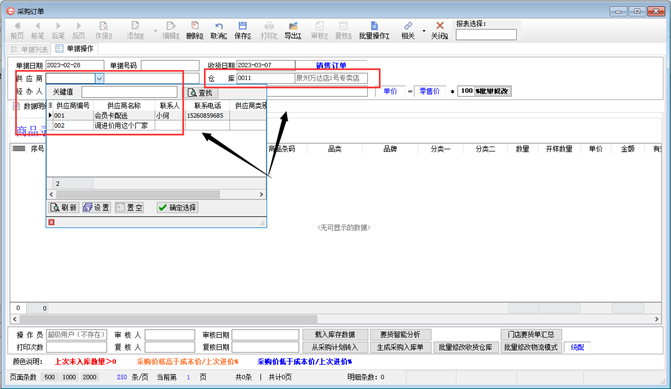
Task: Click the 单据日期 date field
Action: [74, 65]
